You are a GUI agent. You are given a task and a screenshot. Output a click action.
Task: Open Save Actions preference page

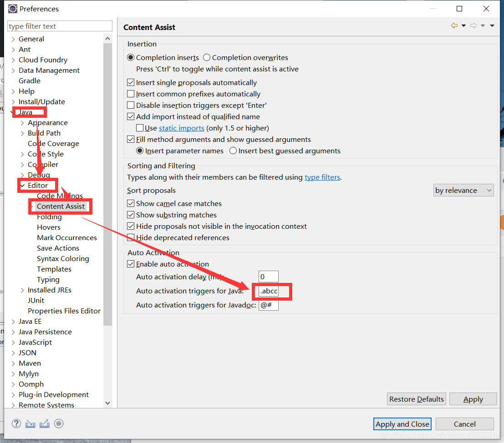pos(58,248)
